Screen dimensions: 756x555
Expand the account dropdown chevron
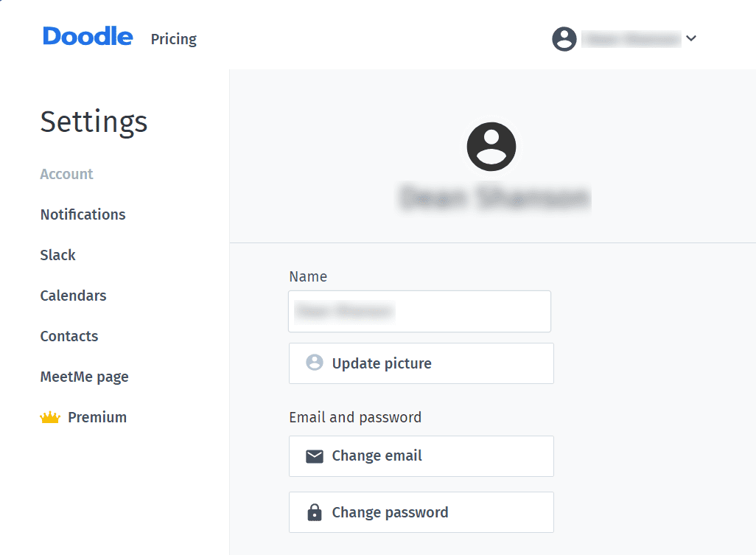point(691,38)
